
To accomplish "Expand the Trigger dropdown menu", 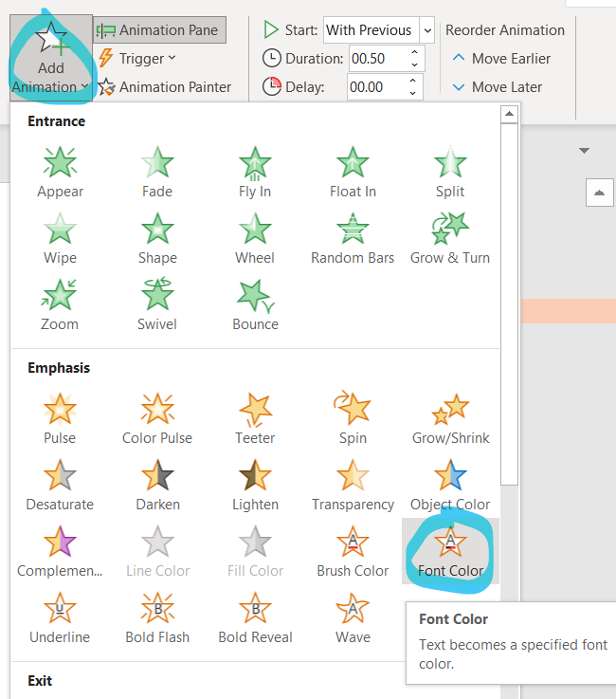I will pos(138,59).
